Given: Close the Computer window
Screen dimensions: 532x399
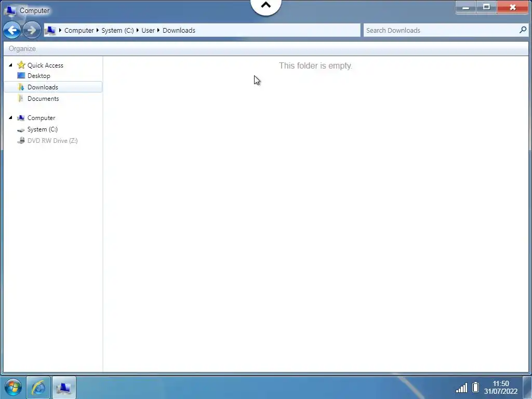Looking at the screenshot, I should (513, 7).
